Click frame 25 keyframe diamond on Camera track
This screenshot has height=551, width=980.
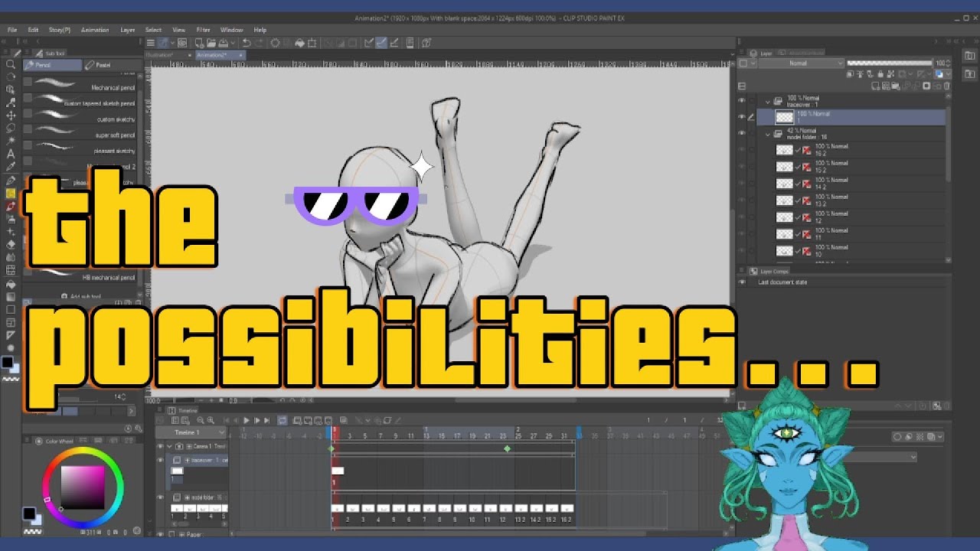pos(507,448)
